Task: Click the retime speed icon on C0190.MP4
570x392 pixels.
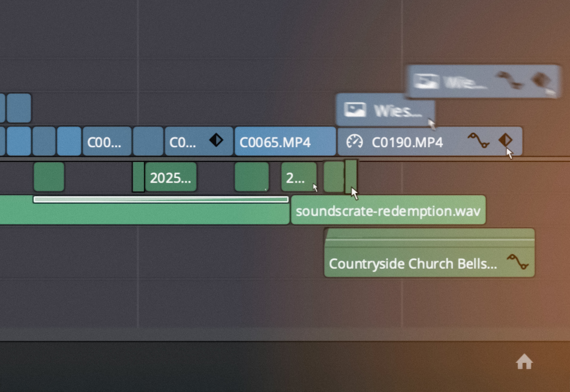Action: click(x=354, y=141)
